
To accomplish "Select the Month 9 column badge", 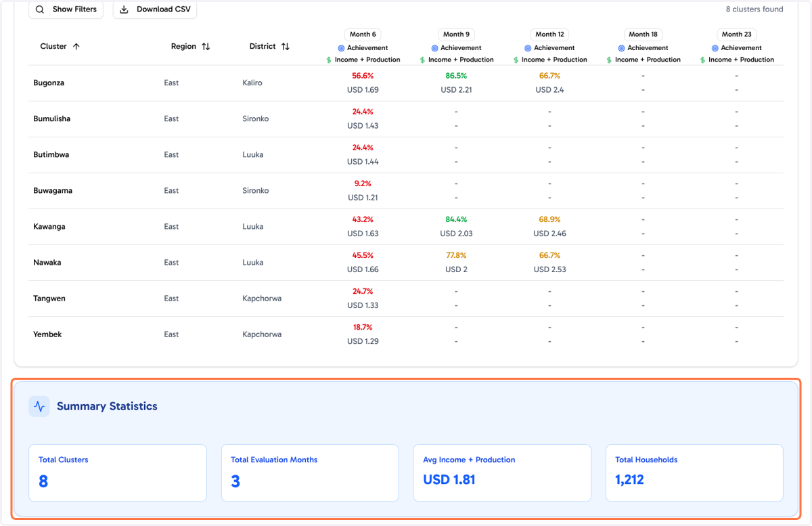I will tap(457, 35).
